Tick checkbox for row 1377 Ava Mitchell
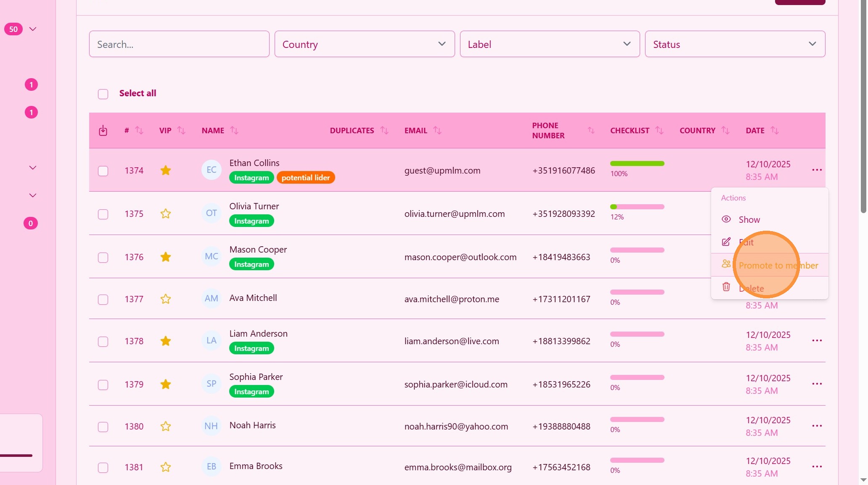Image resolution: width=868 pixels, height=485 pixels. [103, 300]
